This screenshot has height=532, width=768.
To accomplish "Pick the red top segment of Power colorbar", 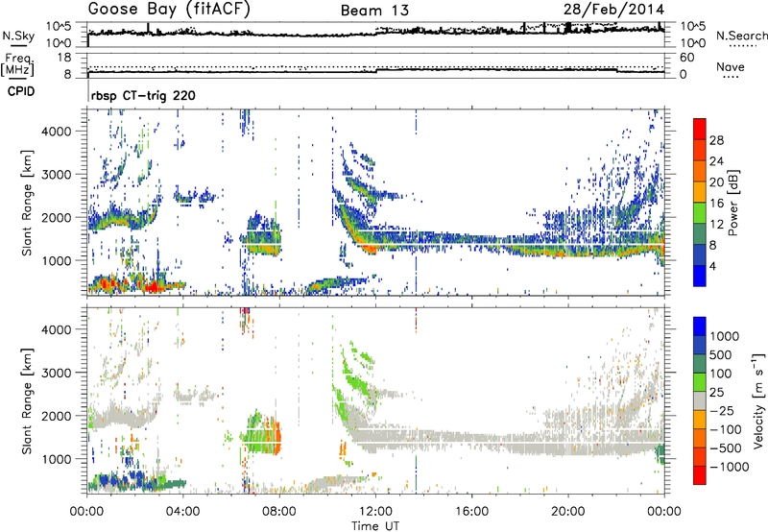I will [x=700, y=130].
